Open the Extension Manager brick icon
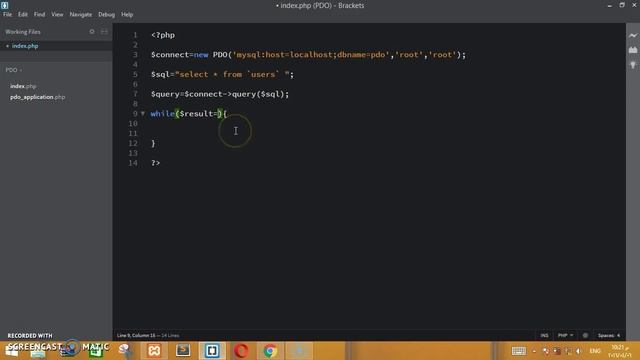The width and height of the screenshot is (640, 360). point(633,50)
